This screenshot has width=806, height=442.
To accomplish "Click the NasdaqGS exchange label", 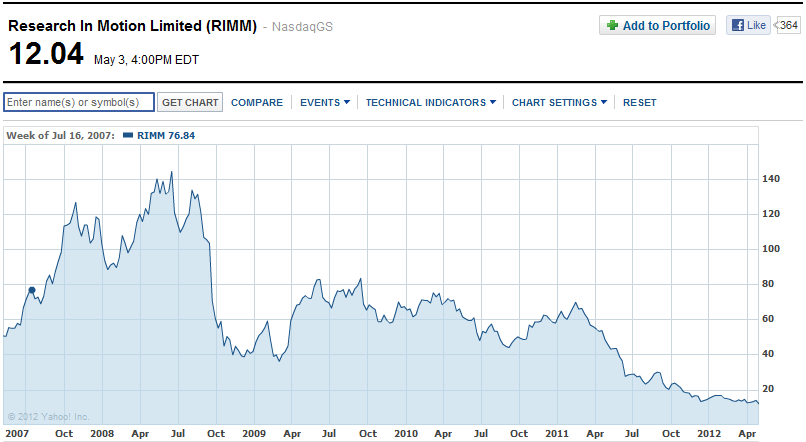I will [302, 27].
